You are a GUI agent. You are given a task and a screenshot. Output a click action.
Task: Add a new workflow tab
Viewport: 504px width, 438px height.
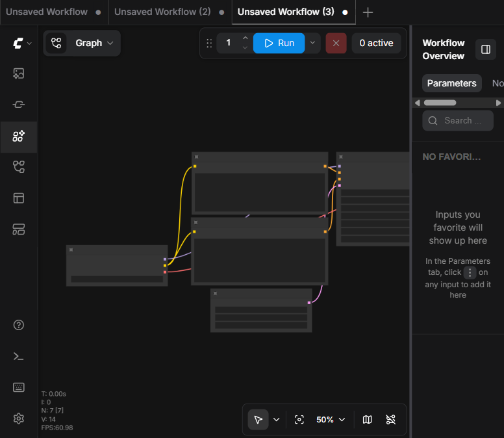[x=368, y=12]
